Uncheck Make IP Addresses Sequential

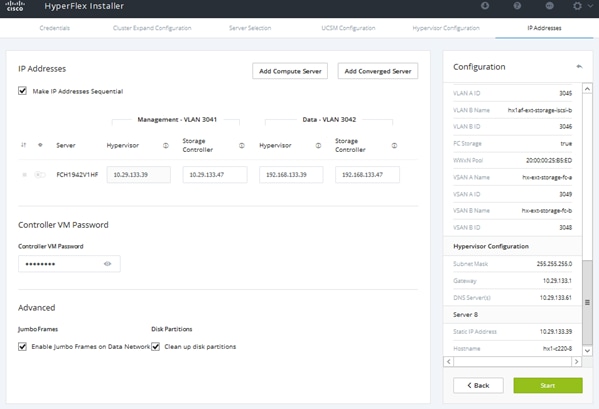[23, 91]
